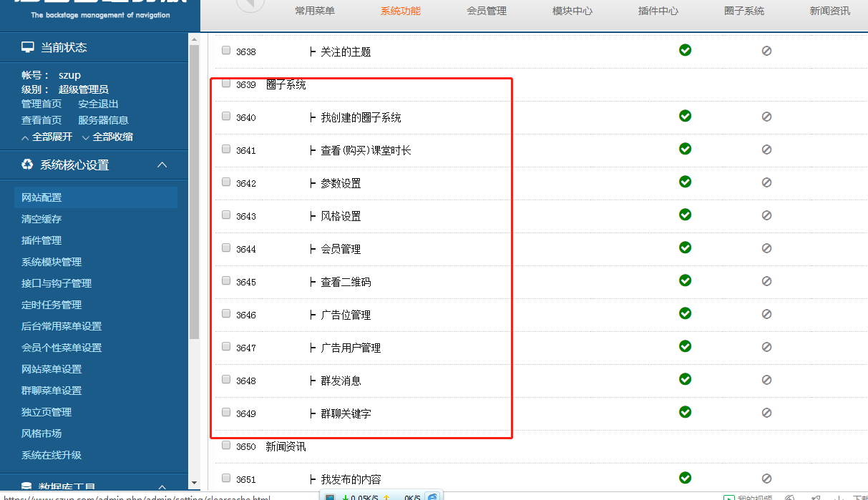Open 清空缓存 in the sidebar
868x500 pixels.
(x=42, y=219)
